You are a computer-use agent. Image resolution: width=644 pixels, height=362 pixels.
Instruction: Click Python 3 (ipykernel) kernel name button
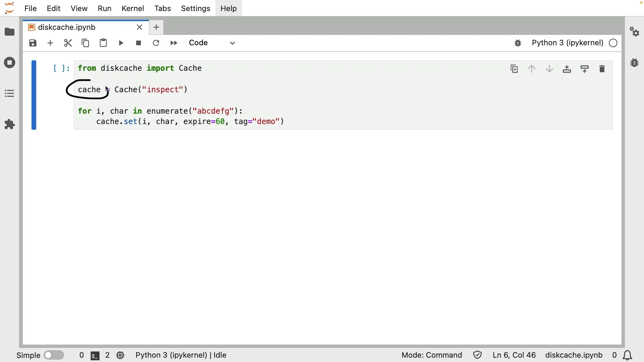[568, 43]
